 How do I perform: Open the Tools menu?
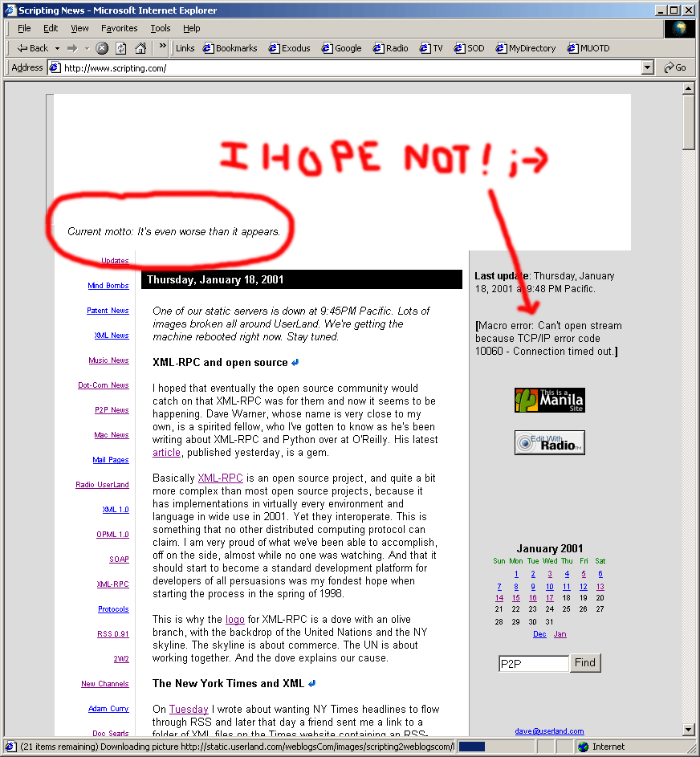[161, 28]
